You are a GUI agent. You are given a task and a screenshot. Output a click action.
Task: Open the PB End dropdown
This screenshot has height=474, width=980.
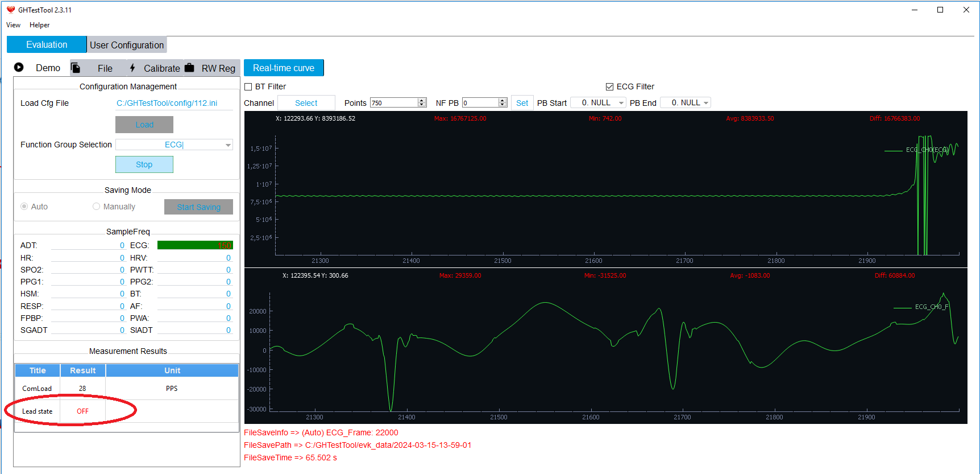(x=705, y=103)
